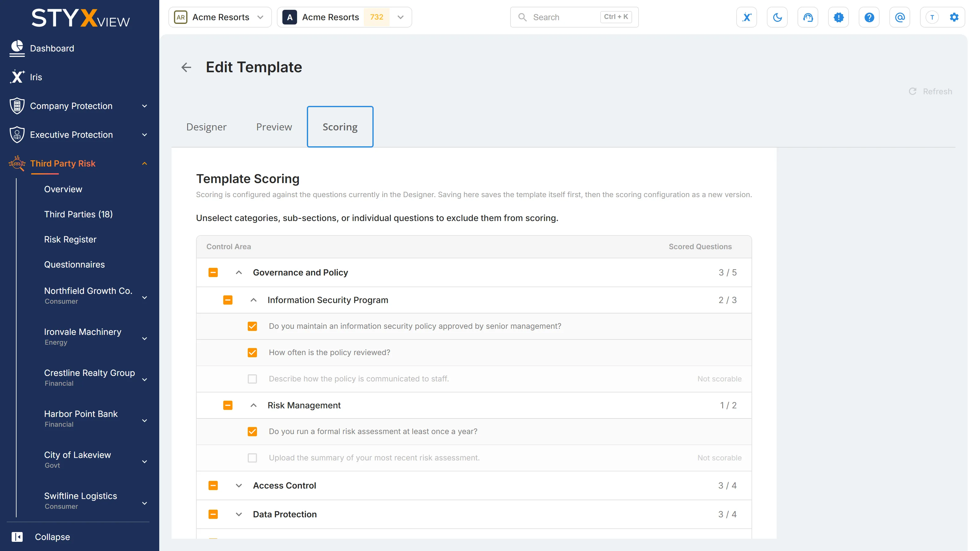Click the user avatar T icon
This screenshot has width=980, height=551.
[932, 17]
